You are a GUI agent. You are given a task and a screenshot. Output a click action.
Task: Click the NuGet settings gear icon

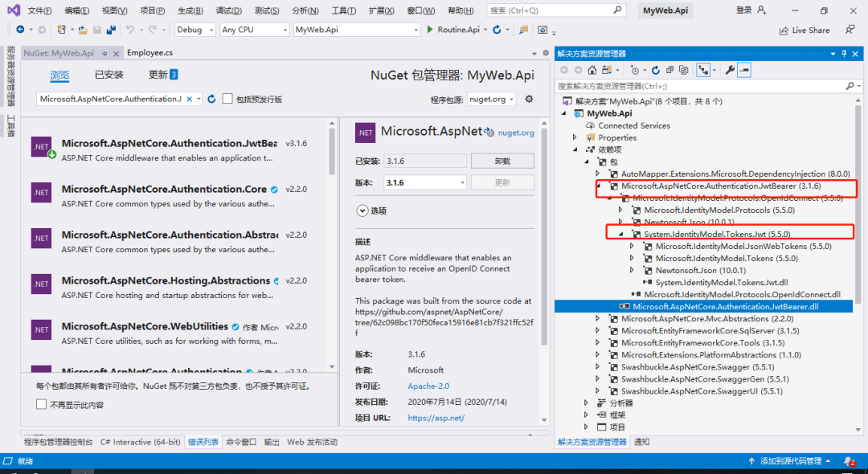529,99
